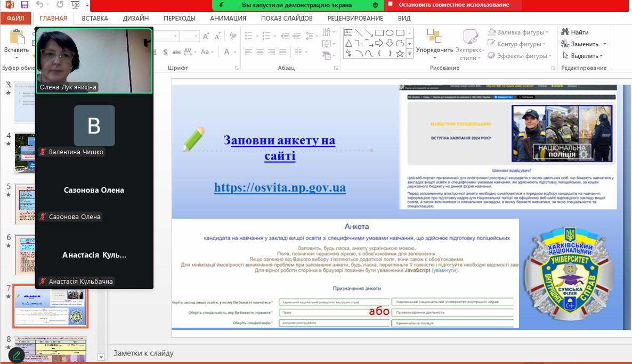
Task: Click the Упорядочить arrange icon
Action: click(x=434, y=37)
